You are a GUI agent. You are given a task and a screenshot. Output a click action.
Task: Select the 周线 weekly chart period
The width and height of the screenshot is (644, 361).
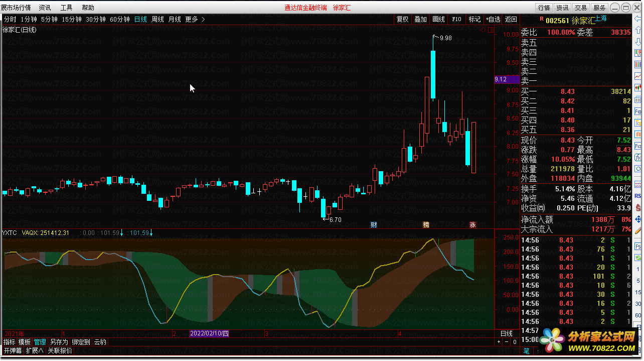pyautogui.click(x=157, y=19)
